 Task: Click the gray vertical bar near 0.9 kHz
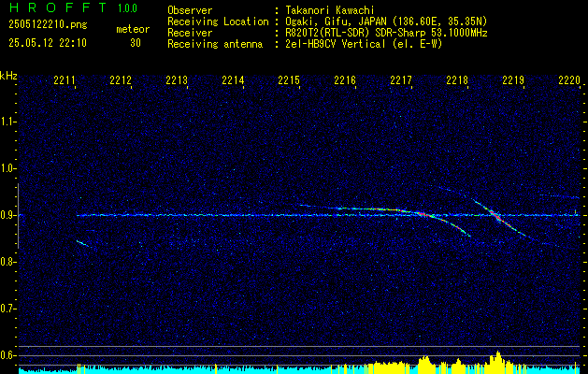[18, 216]
